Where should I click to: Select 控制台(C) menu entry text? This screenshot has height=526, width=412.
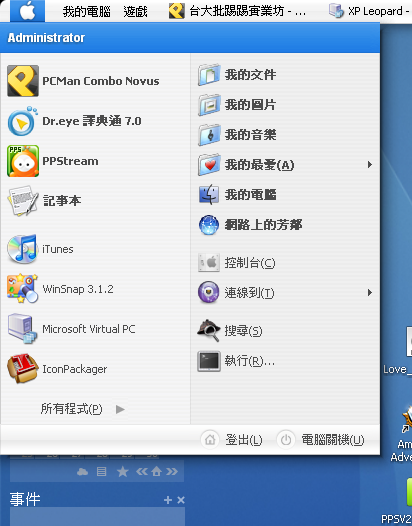(x=250, y=263)
